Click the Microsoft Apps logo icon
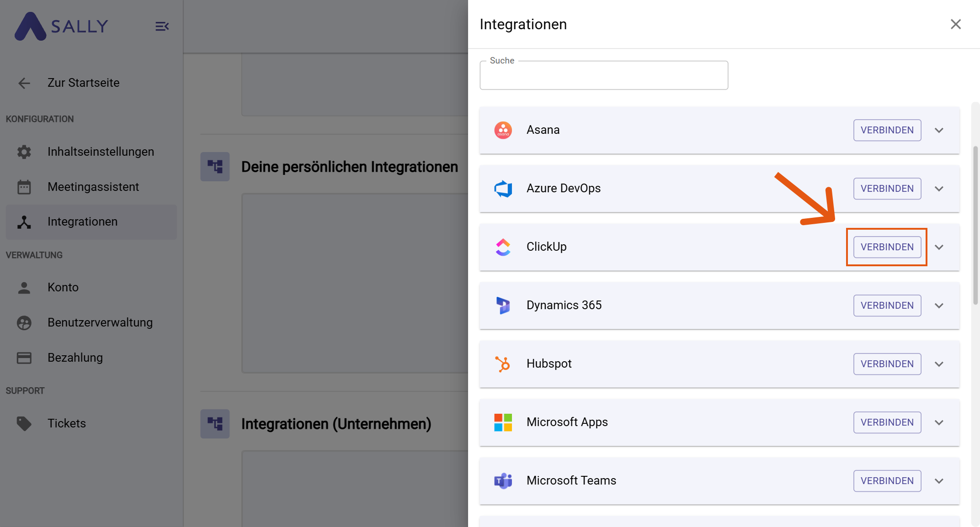This screenshot has height=527, width=980. (x=503, y=422)
